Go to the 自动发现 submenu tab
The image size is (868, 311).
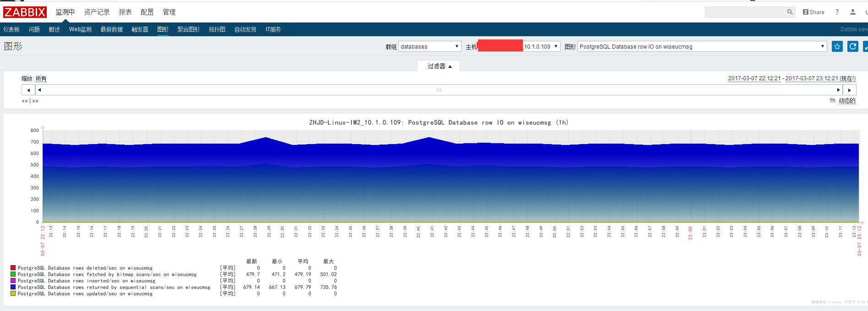pyautogui.click(x=245, y=29)
